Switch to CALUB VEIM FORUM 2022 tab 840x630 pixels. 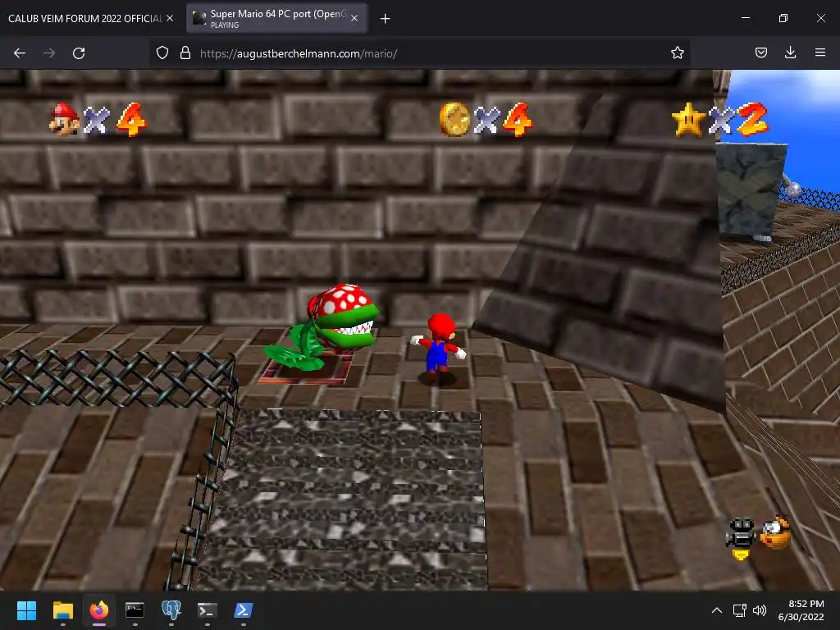[85, 19]
